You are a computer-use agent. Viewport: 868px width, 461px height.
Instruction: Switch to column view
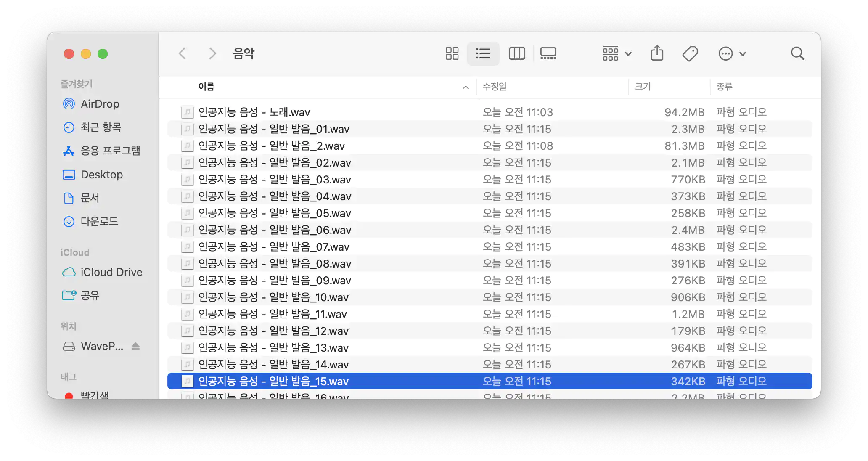pyautogui.click(x=516, y=53)
